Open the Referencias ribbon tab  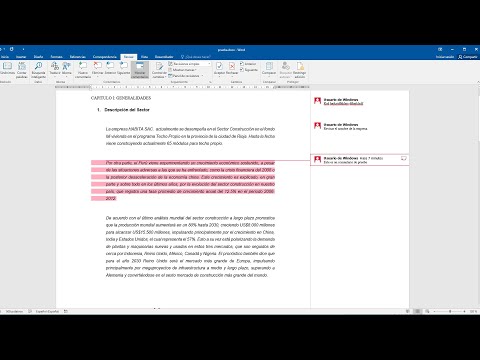click(x=78, y=57)
